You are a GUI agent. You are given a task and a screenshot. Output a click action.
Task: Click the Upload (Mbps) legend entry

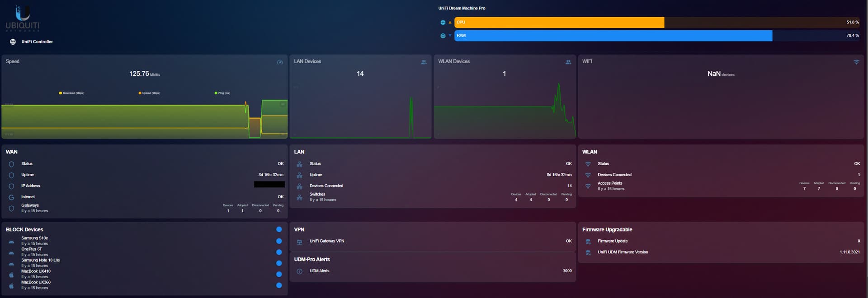(x=150, y=93)
